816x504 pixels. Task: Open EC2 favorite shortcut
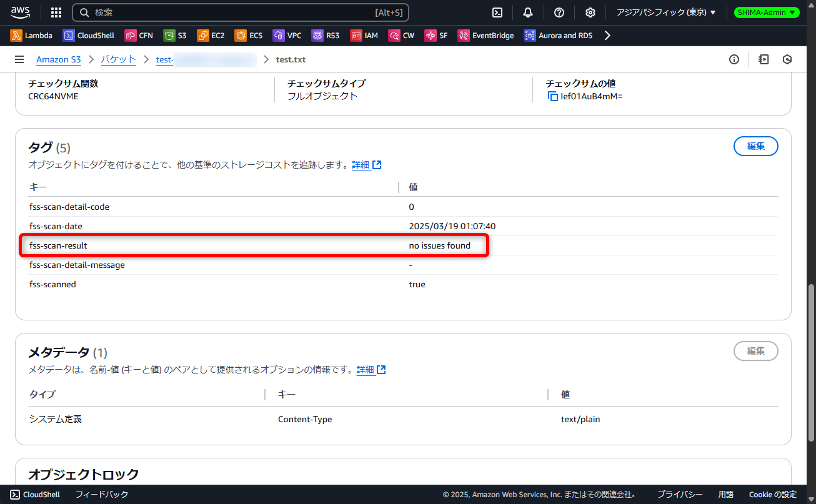[211, 36]
